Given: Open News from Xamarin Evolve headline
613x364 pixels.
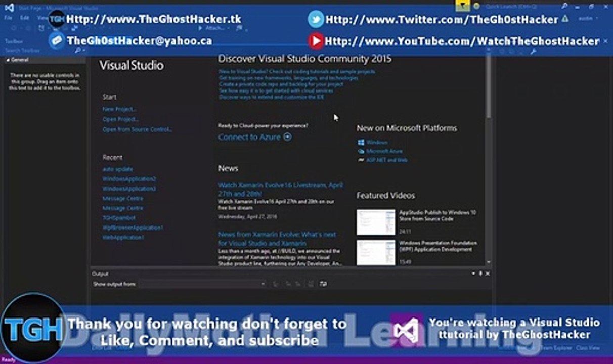Looking at the screenshot, I should click(x=277, y=239).
